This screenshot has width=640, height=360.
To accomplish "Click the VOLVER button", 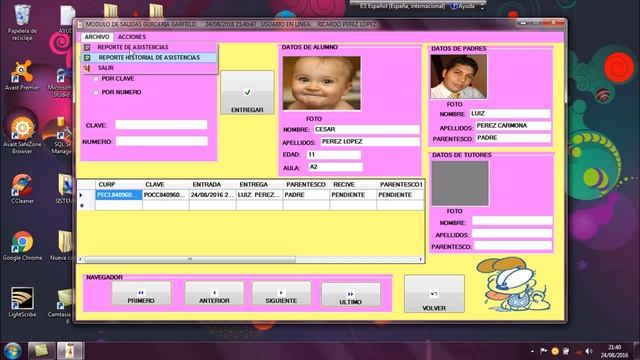I will (434, 294).
